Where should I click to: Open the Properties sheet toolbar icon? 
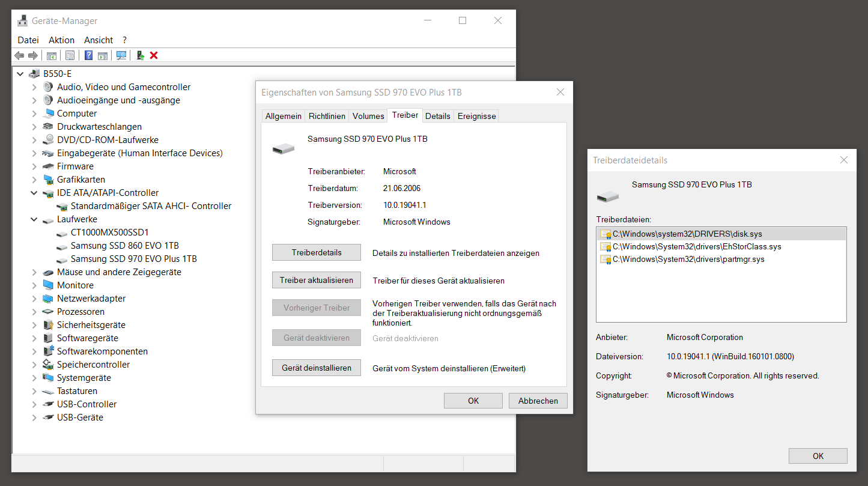point(70,55)
